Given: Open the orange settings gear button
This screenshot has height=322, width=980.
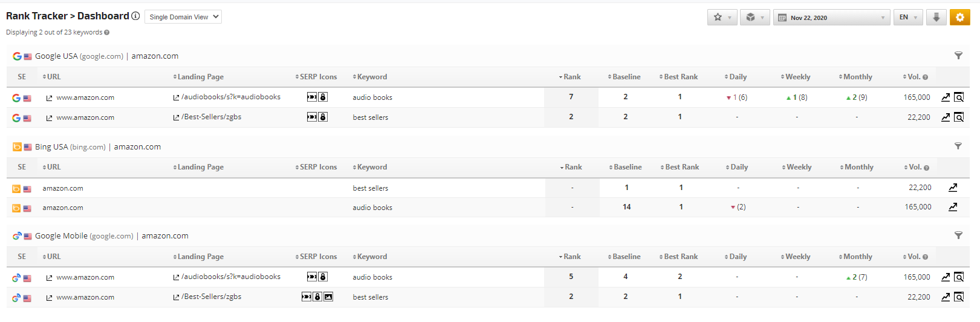Looking at the screenshot, I should [959, 18].
